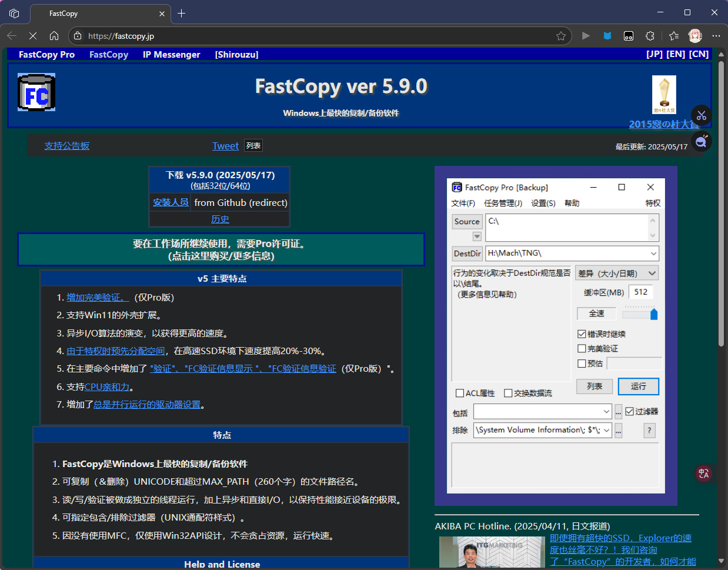Click the gray play triangle toolbar icon
This screenshot has width=728, height=570.
(x=586, y=36)
